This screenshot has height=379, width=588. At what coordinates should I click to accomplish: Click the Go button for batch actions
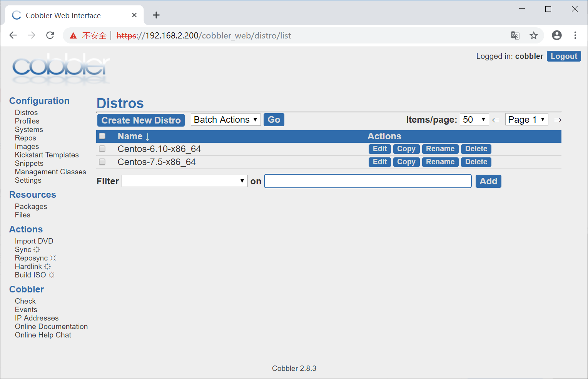click(x=274, y=120)
